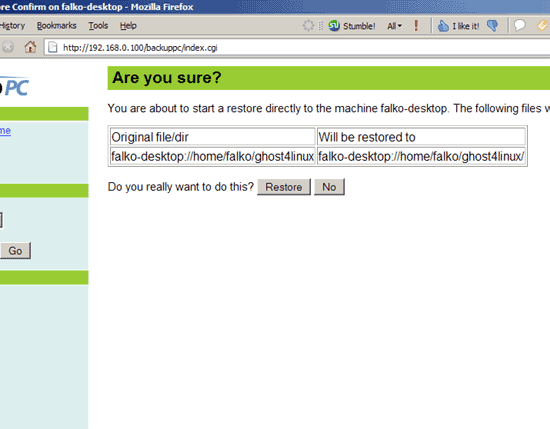Click the Go button in sidebar
Screen dimensions: 550x429
[x=15, y=251]
